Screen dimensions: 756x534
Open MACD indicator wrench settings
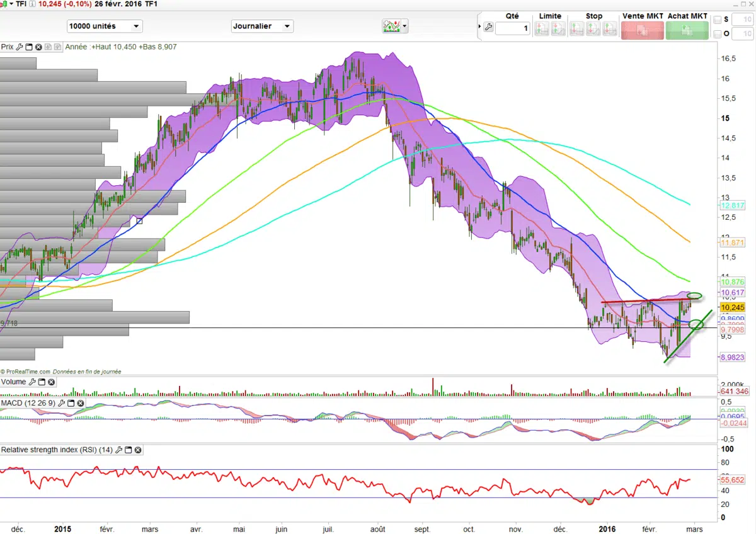click(x=62, y=403)
